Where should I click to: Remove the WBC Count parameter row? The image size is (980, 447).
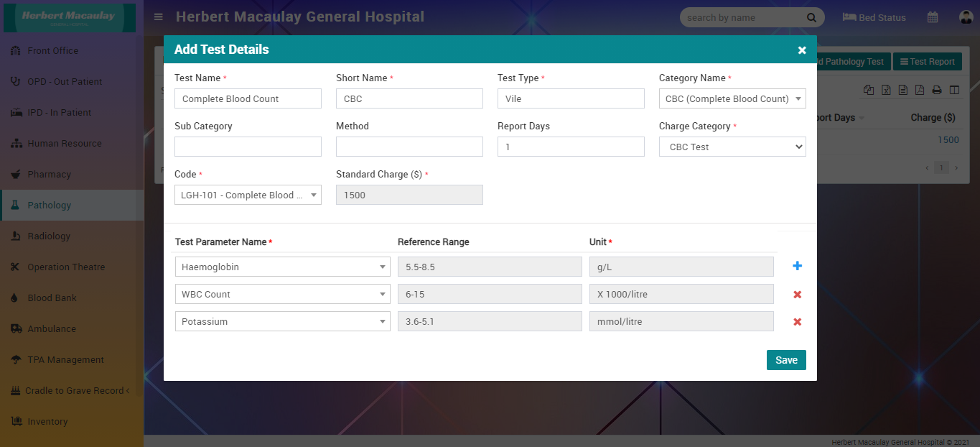(x=797, y=295)
